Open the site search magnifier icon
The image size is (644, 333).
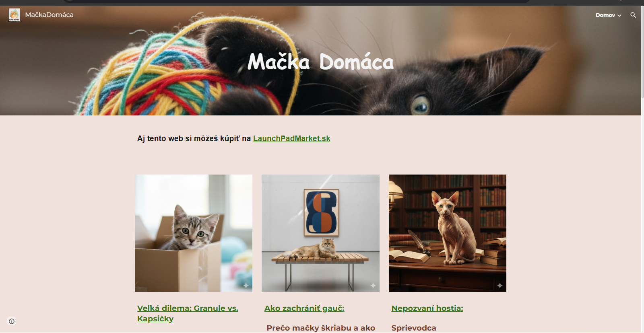(x=633, y=15)
